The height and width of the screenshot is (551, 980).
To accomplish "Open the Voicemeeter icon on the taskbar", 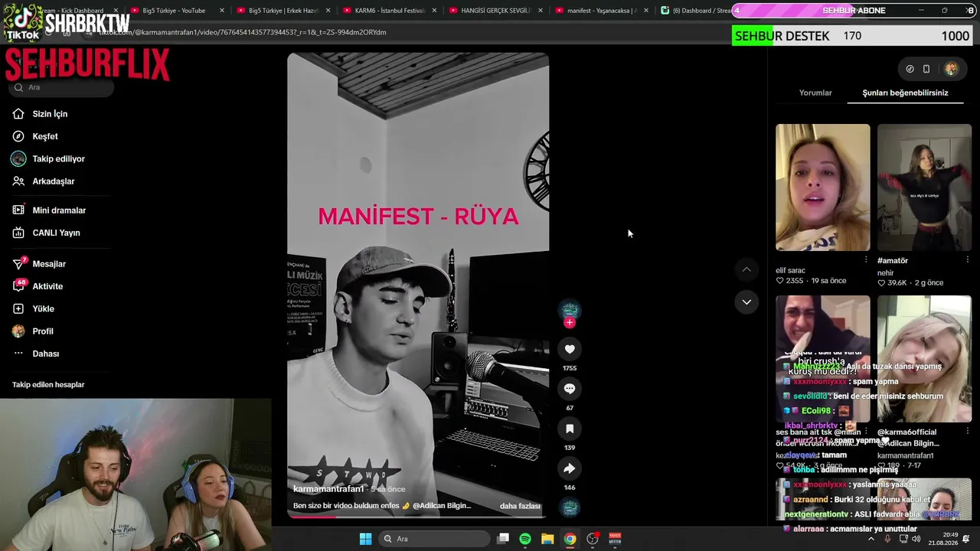I will point(615,539).
